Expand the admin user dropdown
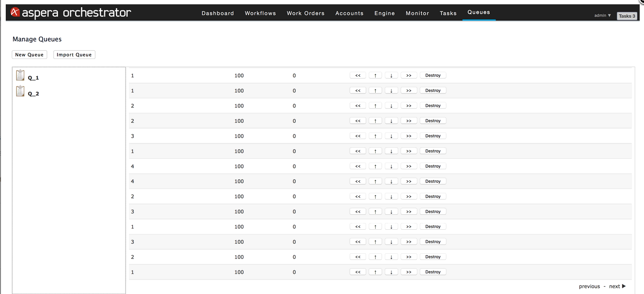 tap(603, 15)
